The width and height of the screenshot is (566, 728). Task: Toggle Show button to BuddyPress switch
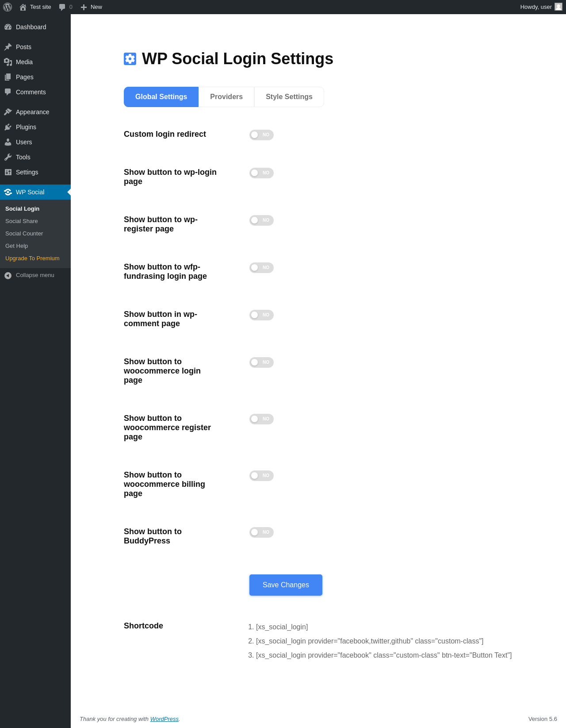261,532
